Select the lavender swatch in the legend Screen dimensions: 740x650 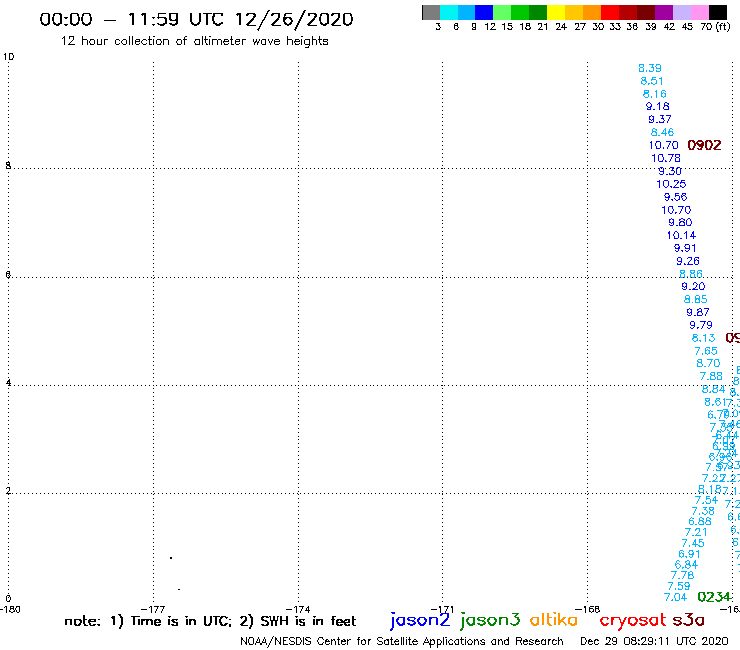(x=681, y=12)
